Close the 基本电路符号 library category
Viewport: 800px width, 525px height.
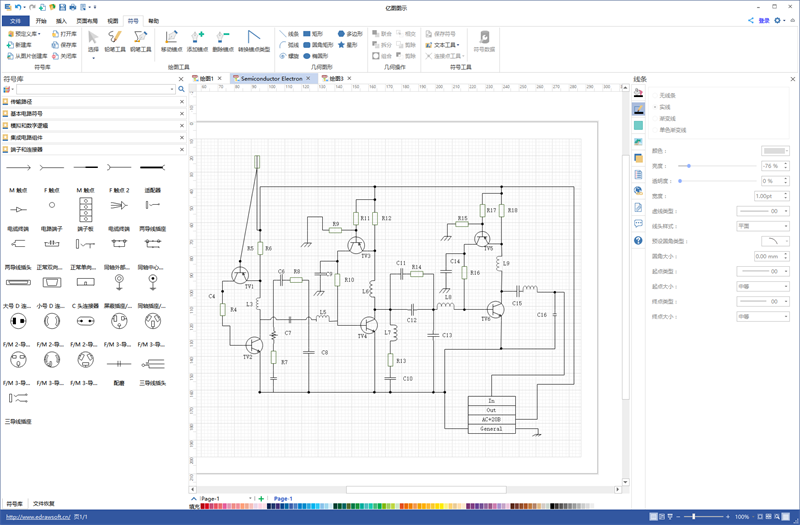pos(182,114)
